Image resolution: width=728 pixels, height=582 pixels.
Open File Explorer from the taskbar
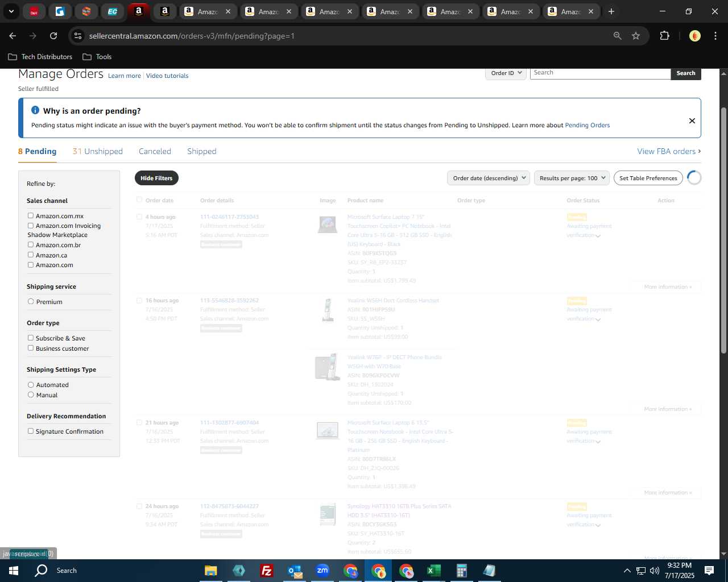point(211,571)
